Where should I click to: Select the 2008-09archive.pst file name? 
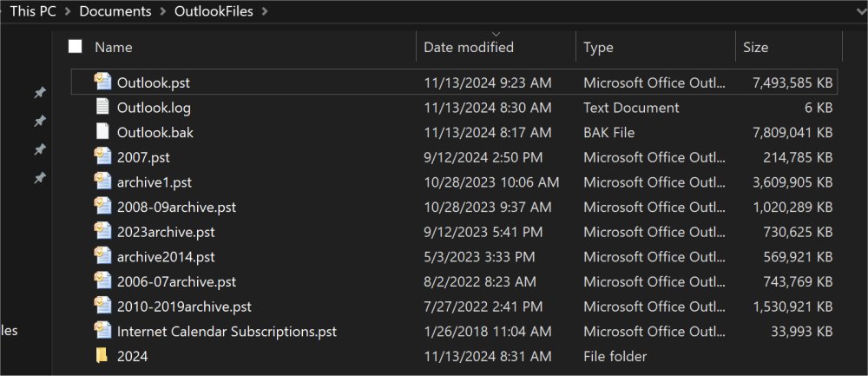click(x=176, y=207)
